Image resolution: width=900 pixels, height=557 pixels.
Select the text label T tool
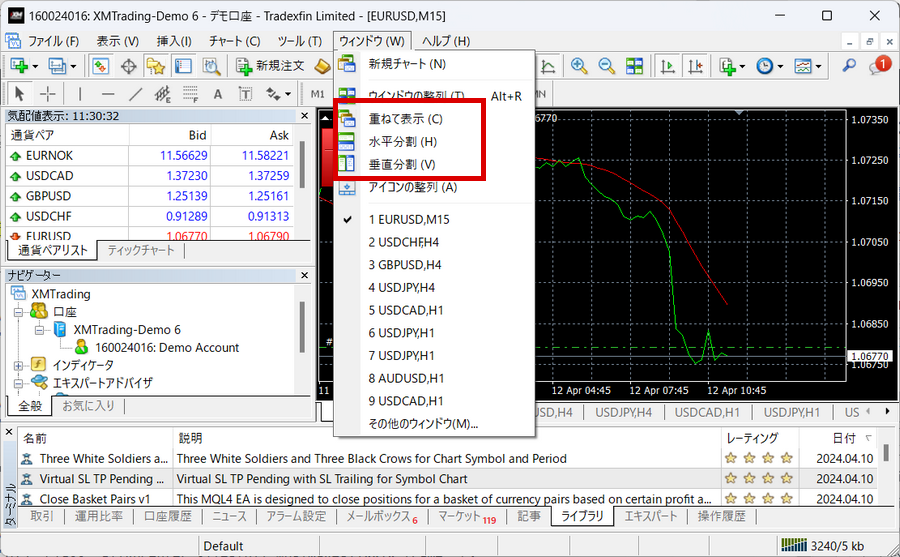click(x=245, y=94)
